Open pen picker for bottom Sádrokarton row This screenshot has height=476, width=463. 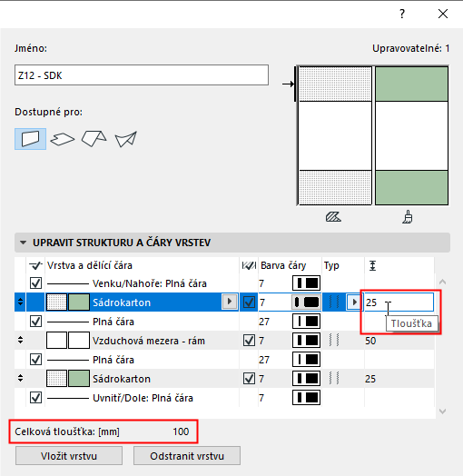pyautogui.click(x=306, y=379)
